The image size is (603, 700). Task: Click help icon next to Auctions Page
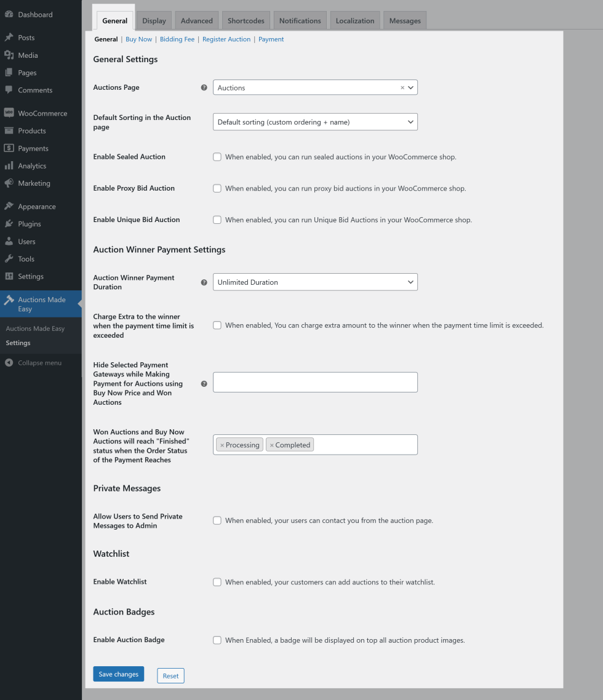(x=204, y=88)
